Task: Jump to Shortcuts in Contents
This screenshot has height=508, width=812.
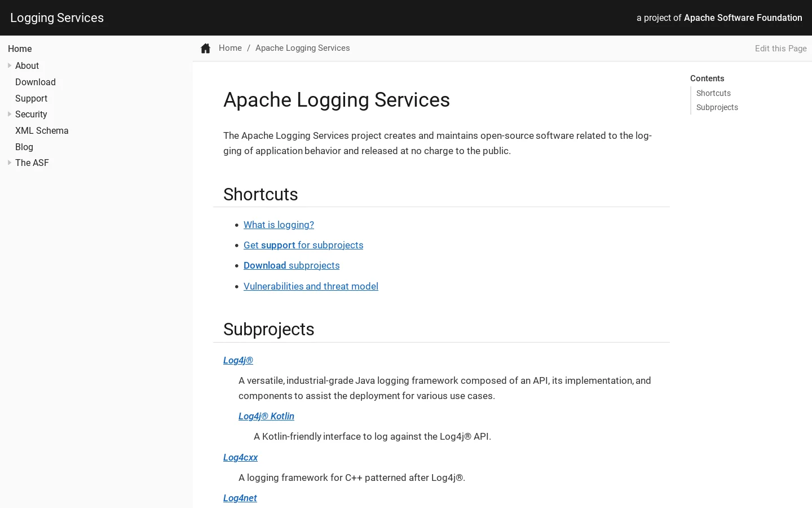Action: point(713,93)
